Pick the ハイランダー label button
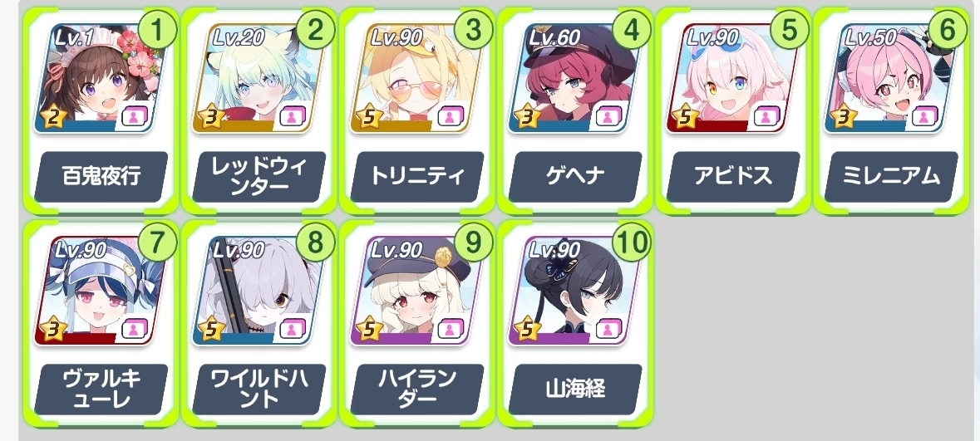Viewport: 980px width, 441px height. click(417, 390)
